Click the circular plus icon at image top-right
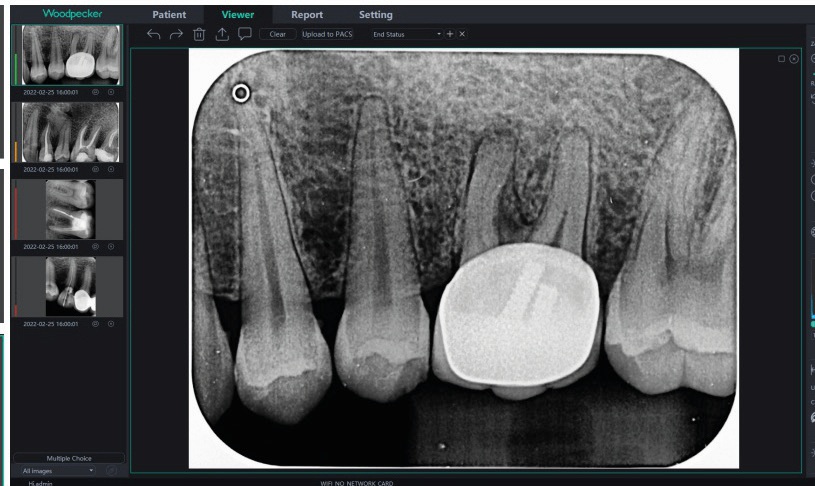The height and width of the screenshot is (486, 815). (794, 59)
